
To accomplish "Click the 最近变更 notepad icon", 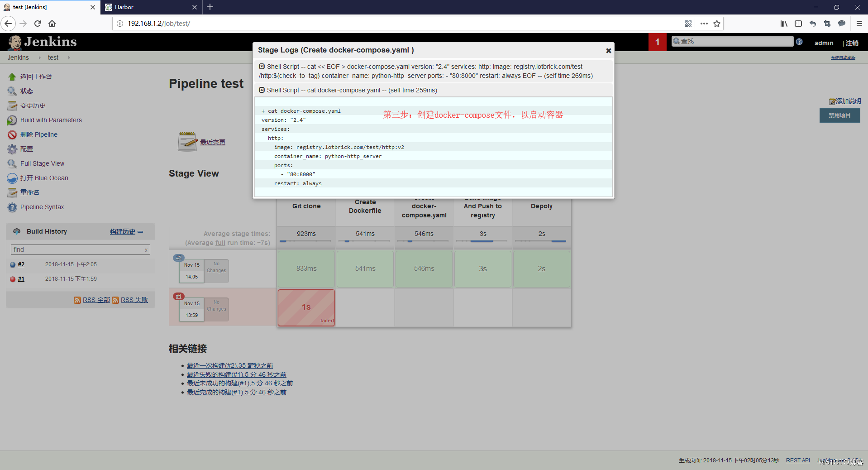I will pyautogui.click(x=187, y=141).
